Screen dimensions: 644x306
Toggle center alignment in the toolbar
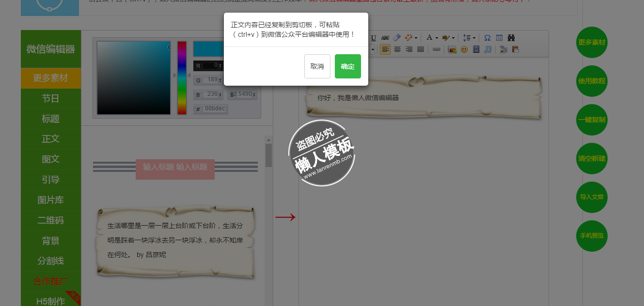tap(397, 49)
